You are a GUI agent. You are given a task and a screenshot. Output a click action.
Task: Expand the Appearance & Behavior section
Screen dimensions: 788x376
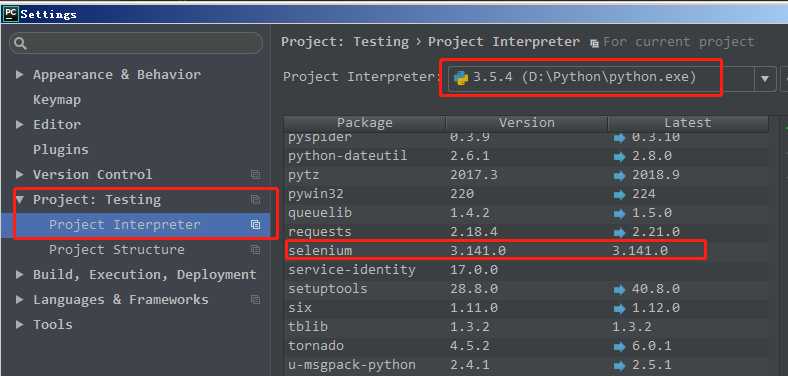pos(20,75)
